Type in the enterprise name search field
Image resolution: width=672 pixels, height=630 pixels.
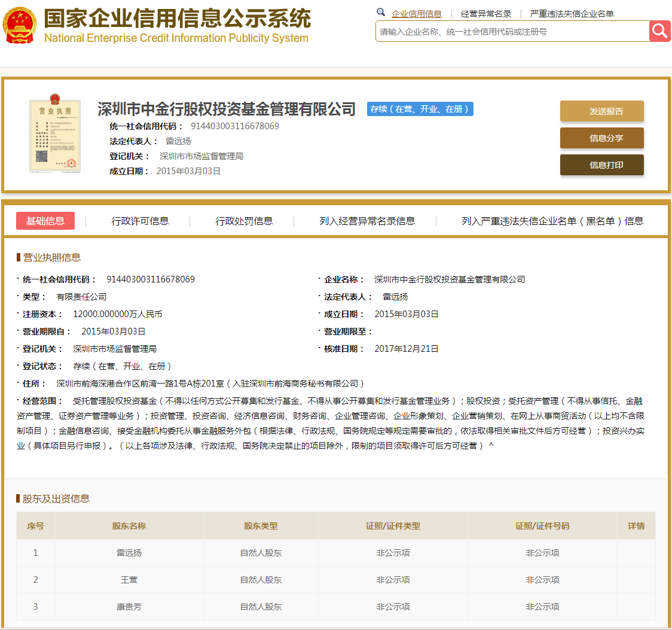pos(512,32)
